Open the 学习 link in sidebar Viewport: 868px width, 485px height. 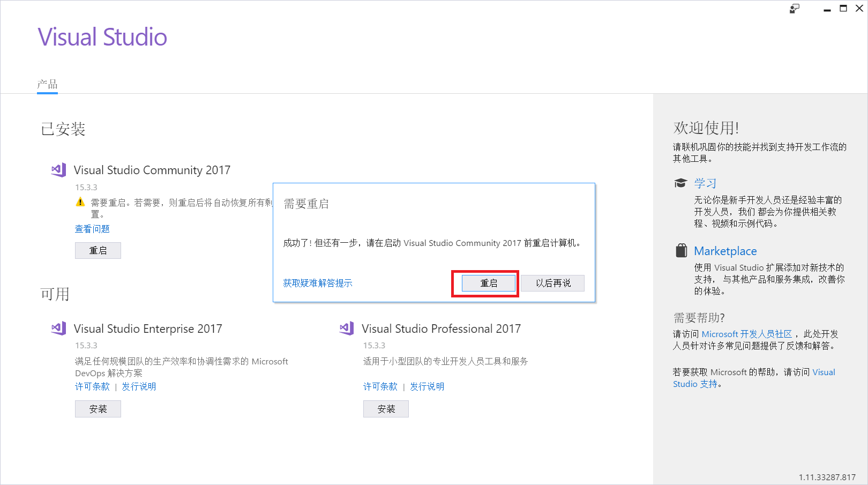(705, 183)
